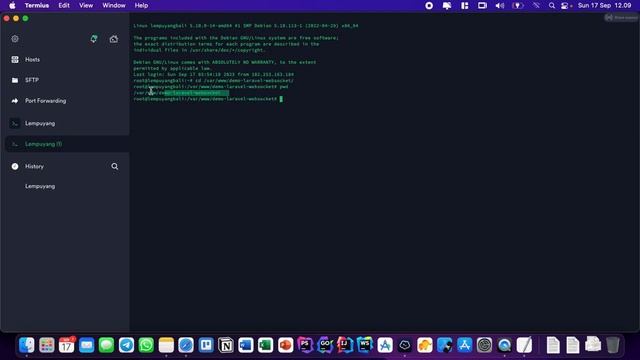Click the date and time in menu bar
640x360 pixels.
tap(604, 5)
